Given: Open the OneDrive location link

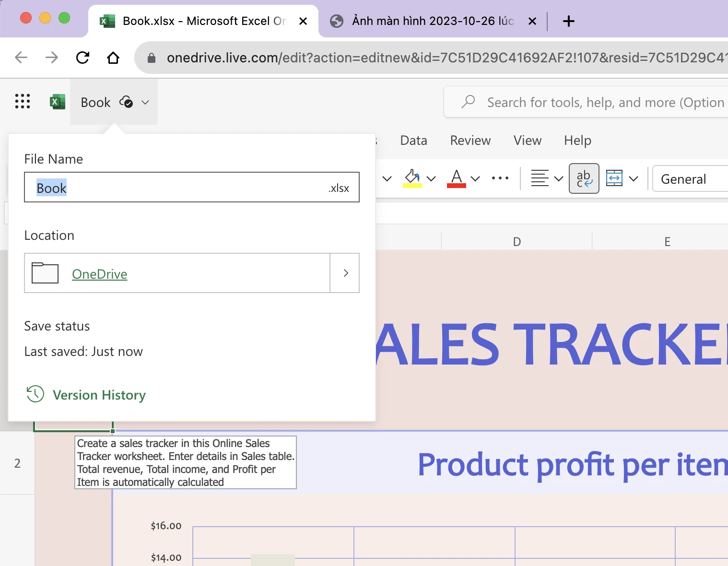Looking at the screenshot, I should (x=100, y=274).
